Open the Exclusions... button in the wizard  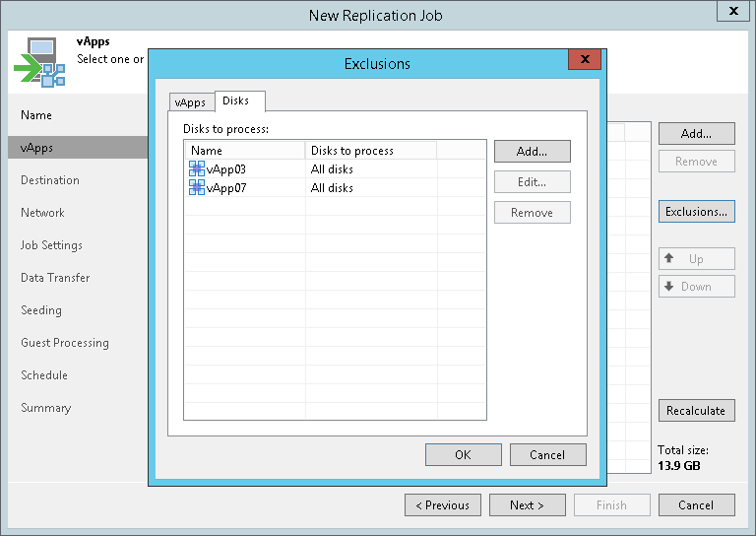tap(697, 211)
